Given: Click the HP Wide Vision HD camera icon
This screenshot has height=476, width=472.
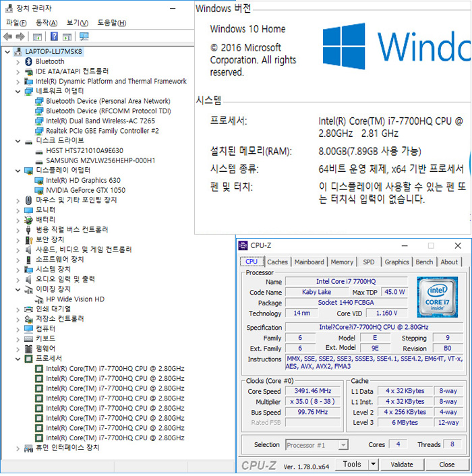Looking at the screenshot, I should tap(39, 299).
